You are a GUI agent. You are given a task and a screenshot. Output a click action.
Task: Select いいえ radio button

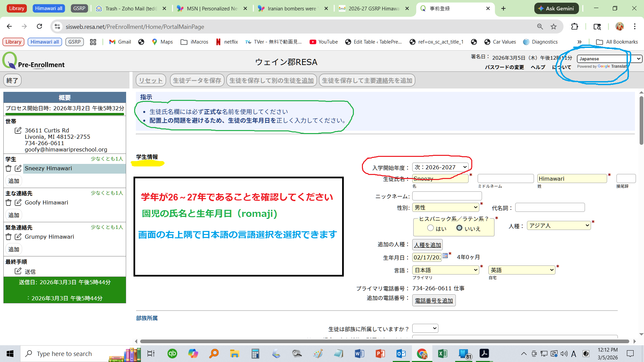click(x=459, y=228)
